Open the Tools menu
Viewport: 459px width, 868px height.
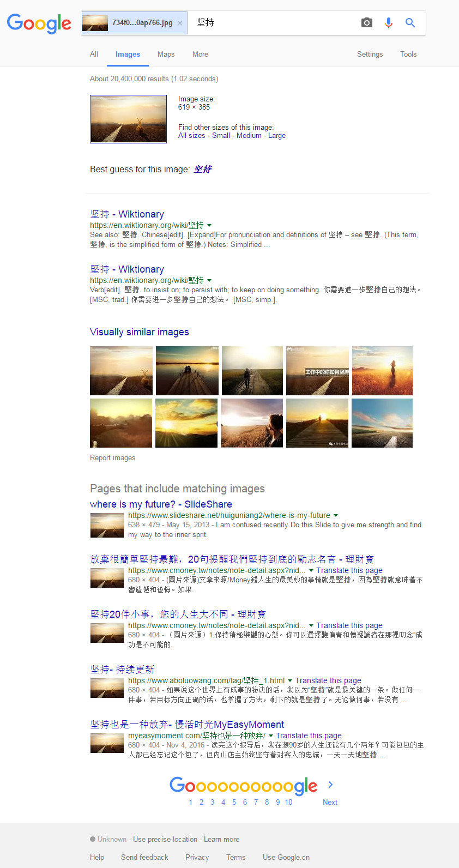(408, 54)
